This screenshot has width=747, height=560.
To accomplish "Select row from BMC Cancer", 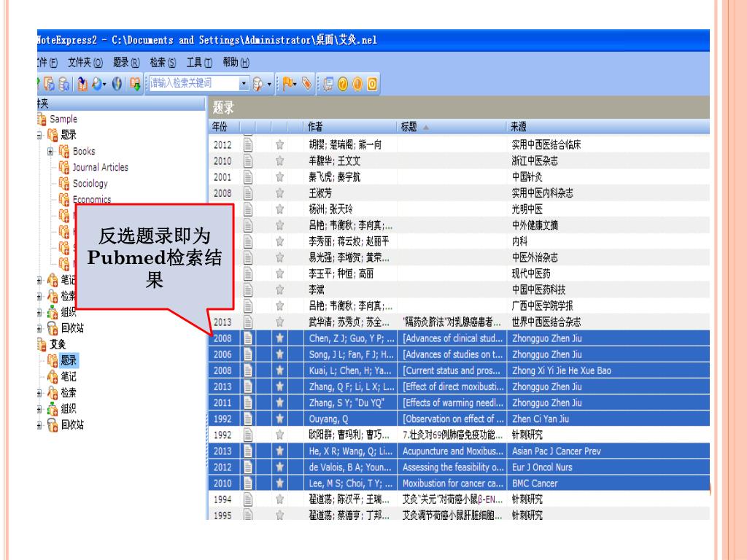I will tap(459, 483).
